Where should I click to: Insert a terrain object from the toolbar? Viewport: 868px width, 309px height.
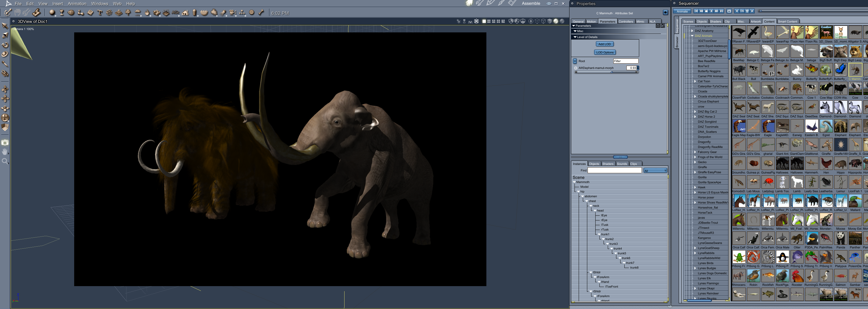(119, 13)
